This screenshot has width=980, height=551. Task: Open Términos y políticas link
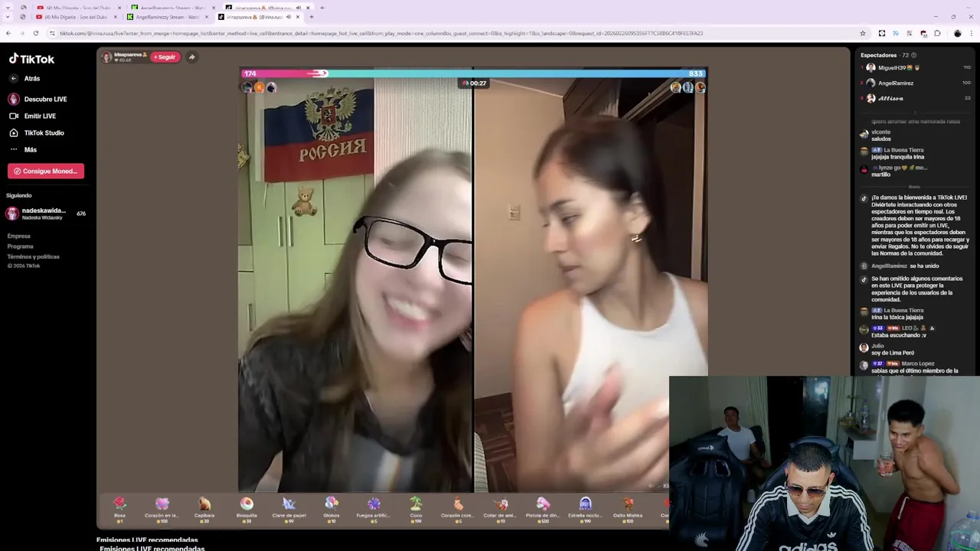point(33,256)
